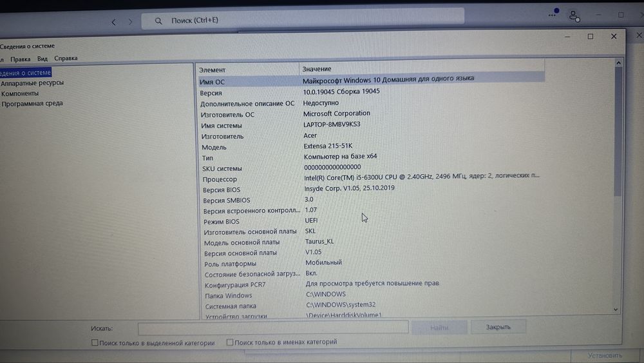Viewport: 644px width, 363px height.
Task: Open the three-dots menu in background window
Action: [553, 15]
